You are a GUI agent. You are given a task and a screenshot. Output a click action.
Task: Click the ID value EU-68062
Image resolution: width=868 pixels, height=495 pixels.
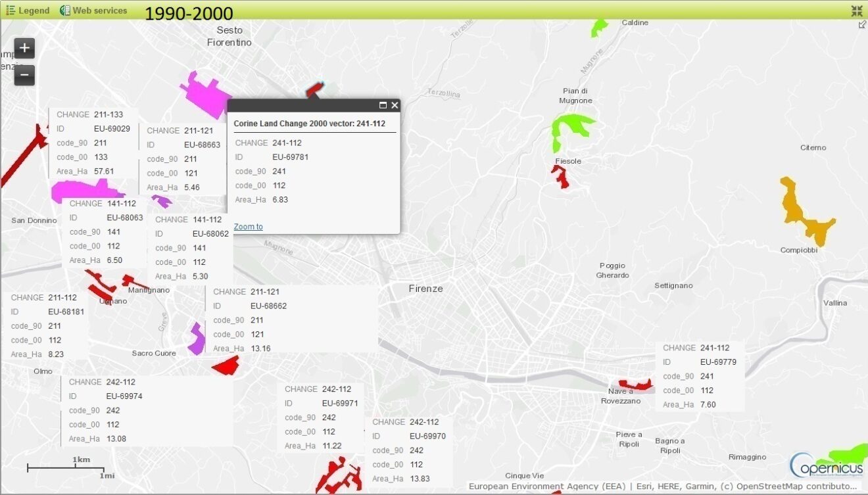tap(211, 233)
